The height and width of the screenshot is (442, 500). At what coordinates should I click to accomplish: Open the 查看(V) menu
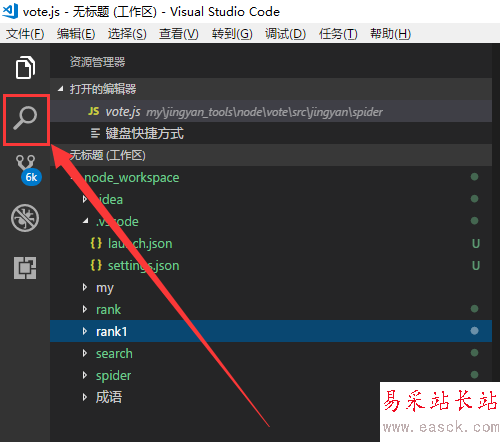point(179,34)
